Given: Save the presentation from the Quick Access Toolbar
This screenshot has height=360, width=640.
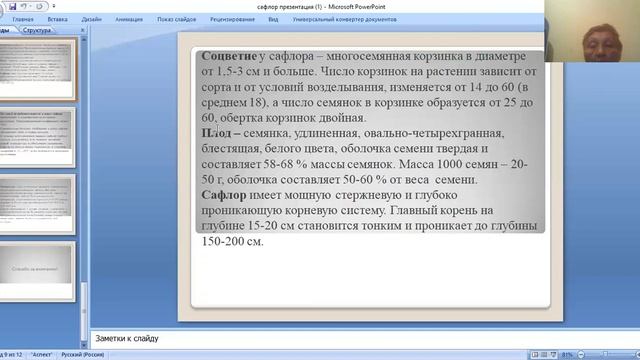Looking at the screenshot, I should (x=12, y=7).
